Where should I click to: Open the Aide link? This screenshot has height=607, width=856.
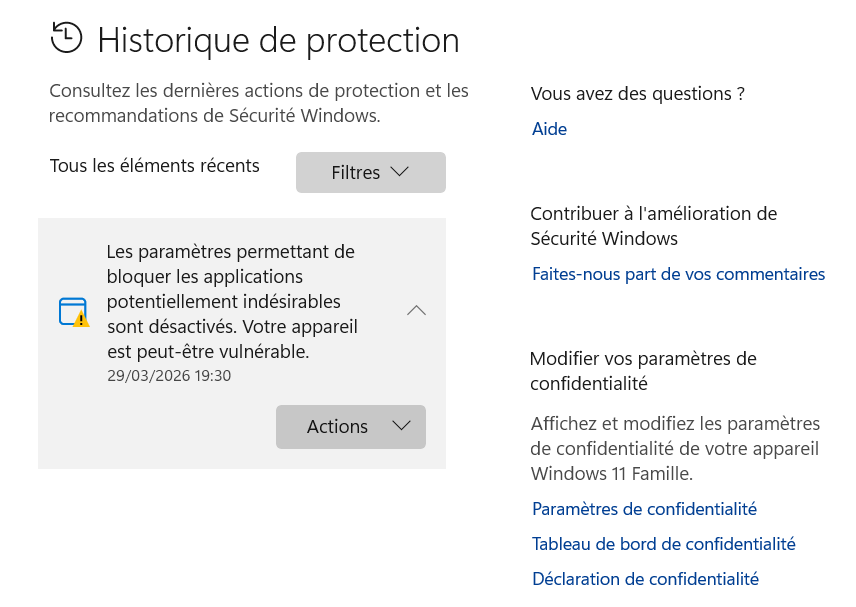tap(549, 129)
